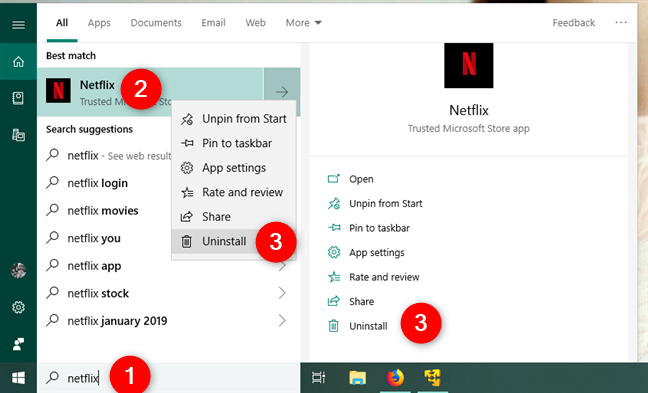The width and height of the screenshot is (648, 393).
Task: Click the Netflix title in preview pane
Action: (469, 110)
